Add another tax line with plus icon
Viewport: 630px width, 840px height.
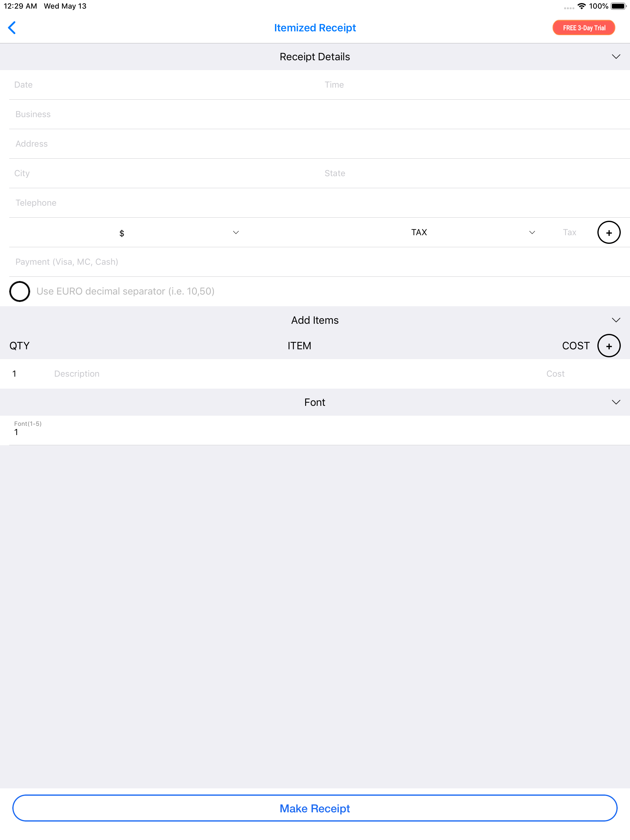(608, 232)
